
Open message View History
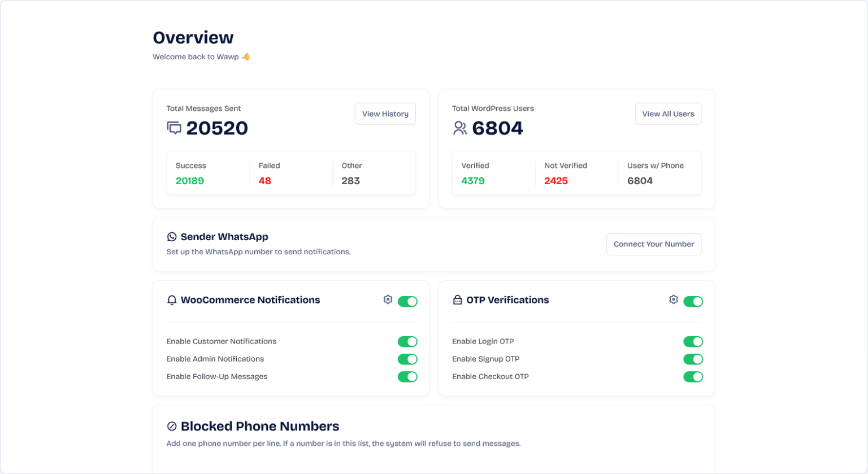point(385,114)
